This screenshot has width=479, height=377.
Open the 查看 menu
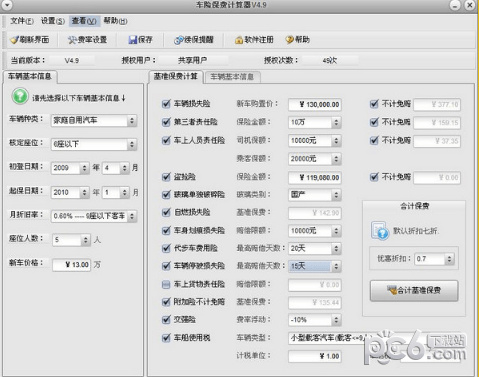84,21
